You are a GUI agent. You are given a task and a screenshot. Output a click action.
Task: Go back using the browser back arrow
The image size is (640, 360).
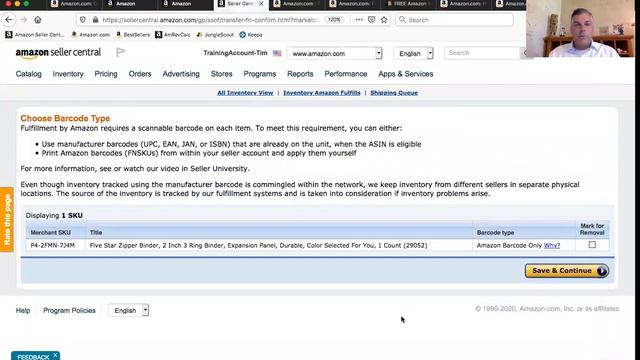9,20
